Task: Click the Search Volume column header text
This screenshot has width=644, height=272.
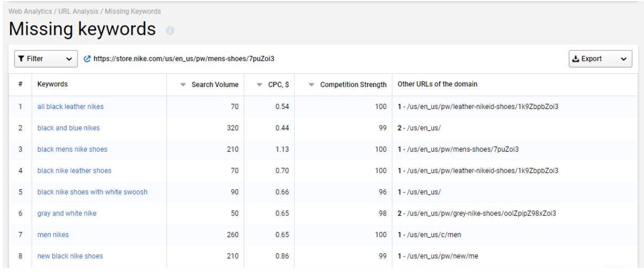Action: point(215,85)
